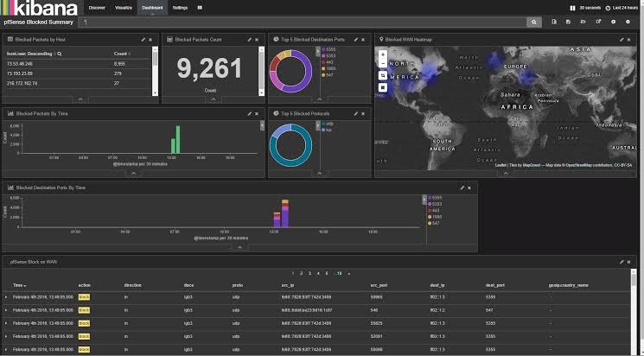644x356 pixels.
Task: Expand table row with src_port 546
Action: pos(6,310)
